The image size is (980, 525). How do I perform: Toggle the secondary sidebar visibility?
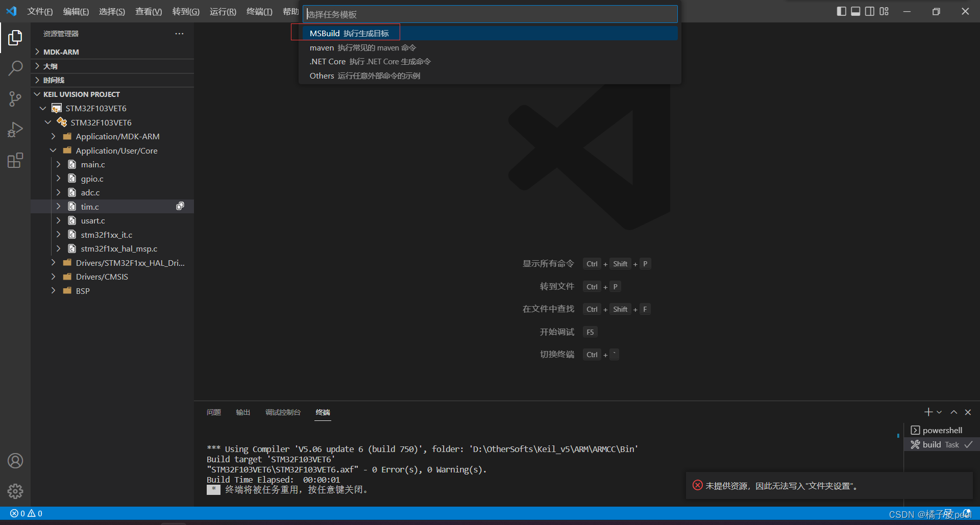(869, 11)
